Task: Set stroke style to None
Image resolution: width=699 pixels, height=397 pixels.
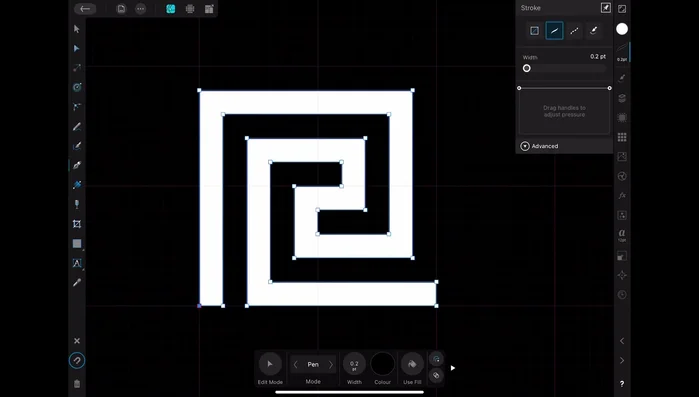Action: tap(534, 30)
